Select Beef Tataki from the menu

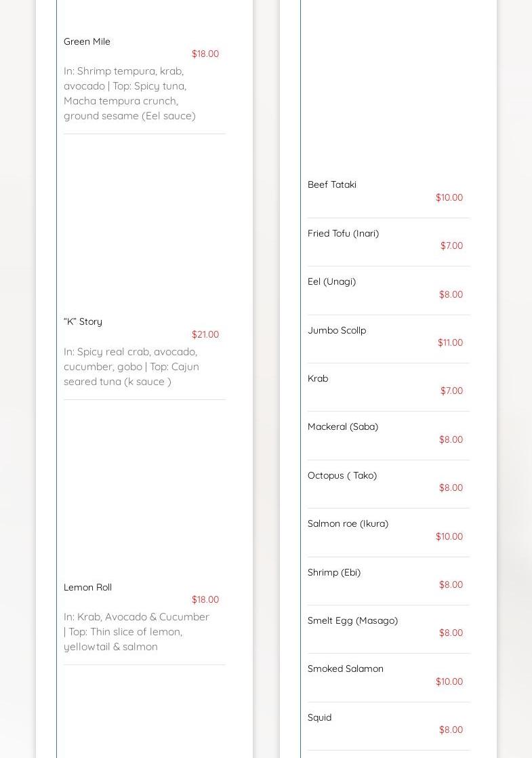[332, 184]
